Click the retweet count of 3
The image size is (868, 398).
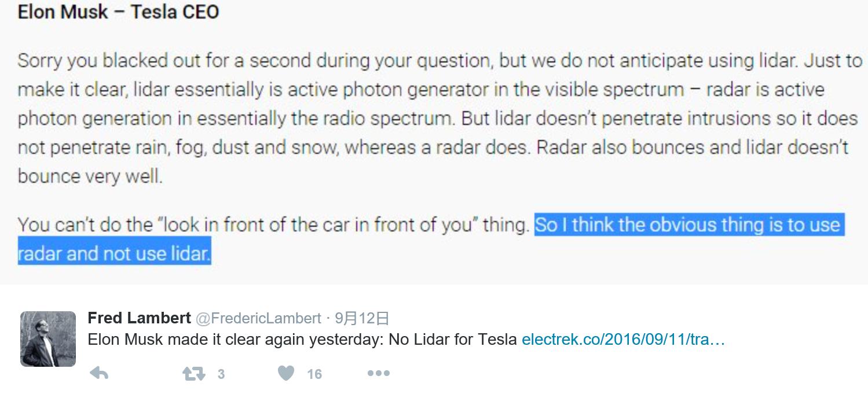click(221, 375)
